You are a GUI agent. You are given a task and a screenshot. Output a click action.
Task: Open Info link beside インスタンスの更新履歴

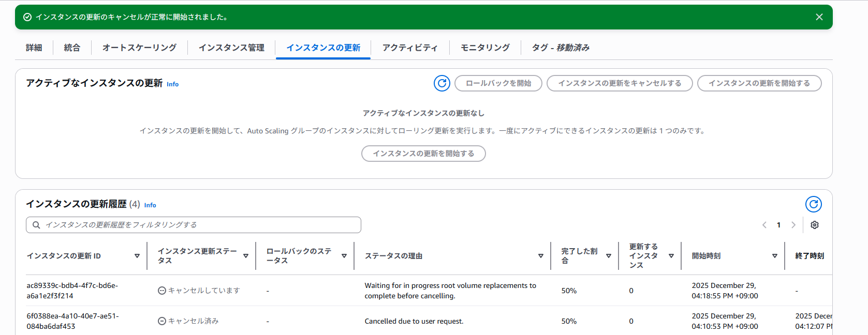pos(150,205)
